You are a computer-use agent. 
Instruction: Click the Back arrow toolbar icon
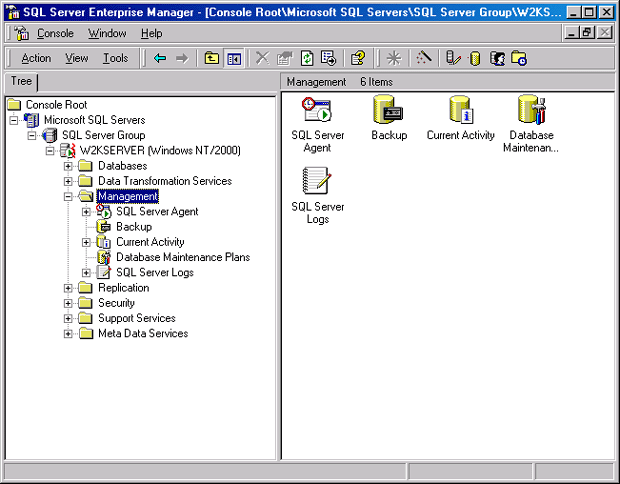(x=160, y=59)
